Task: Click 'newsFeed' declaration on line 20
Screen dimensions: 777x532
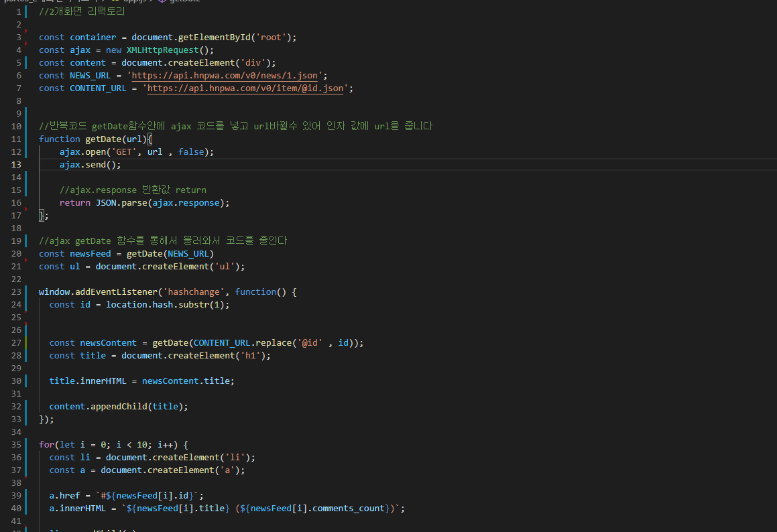Action: pyautogui.click(x=91, y=254)
